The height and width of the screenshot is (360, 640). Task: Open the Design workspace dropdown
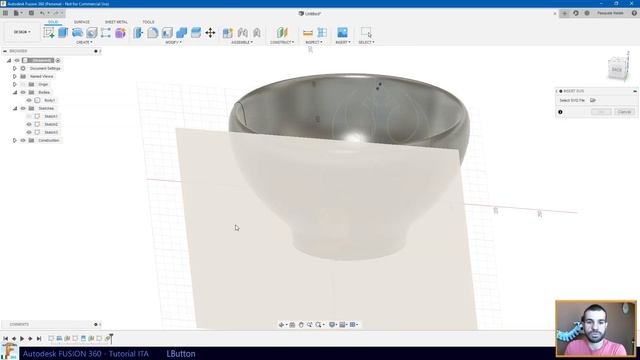click(x=22, y=32)
